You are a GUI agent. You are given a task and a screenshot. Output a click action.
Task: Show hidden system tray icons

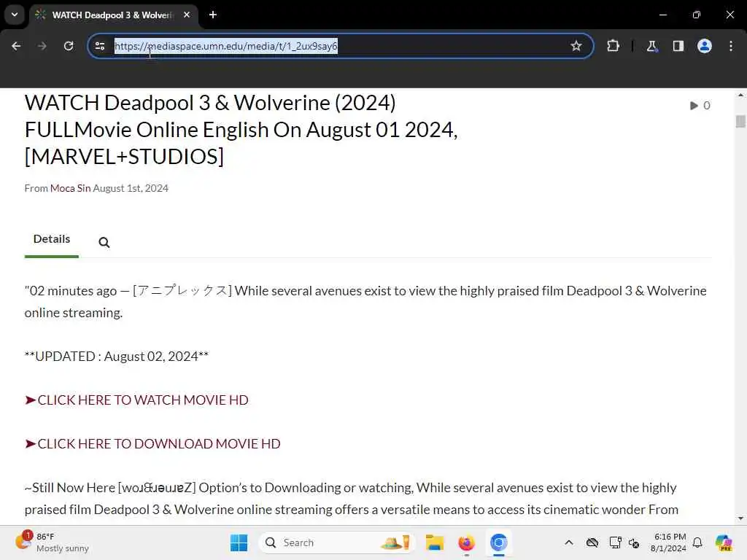(569, 542)
